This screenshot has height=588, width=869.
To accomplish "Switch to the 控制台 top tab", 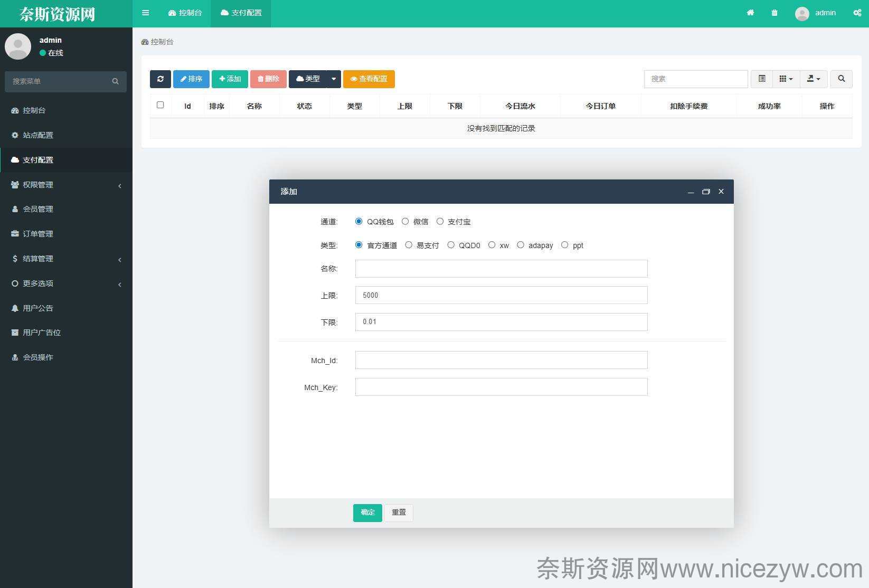I will tap(185, 13).
